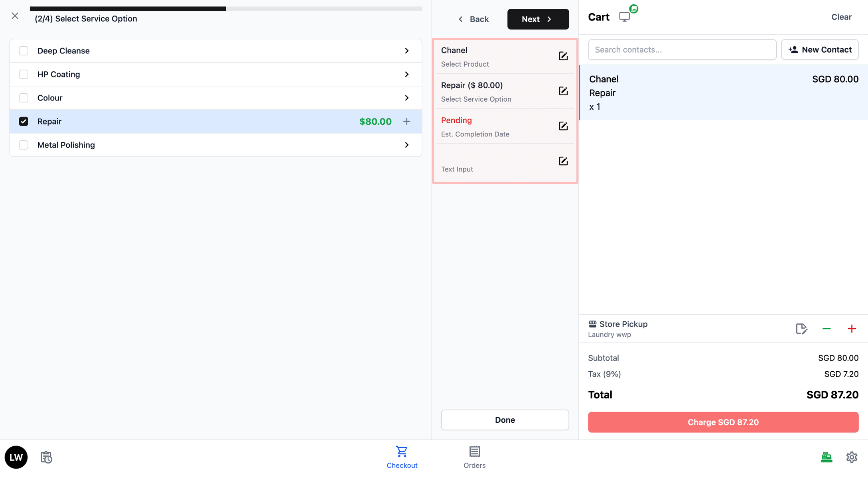The height and width of the screenshot is (477, 868).
Task: Click the Search contacts field
Action: click(x=682, y=49)
